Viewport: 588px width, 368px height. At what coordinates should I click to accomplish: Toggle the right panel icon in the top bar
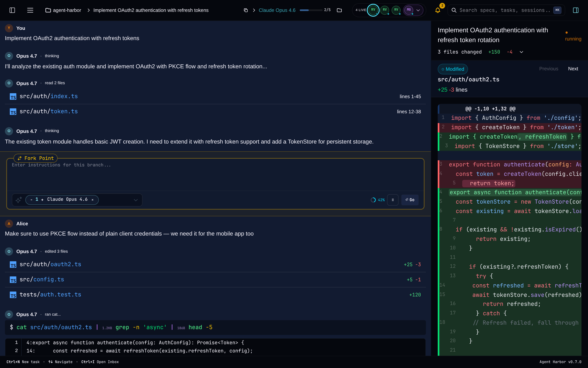(x=576, y=10)
